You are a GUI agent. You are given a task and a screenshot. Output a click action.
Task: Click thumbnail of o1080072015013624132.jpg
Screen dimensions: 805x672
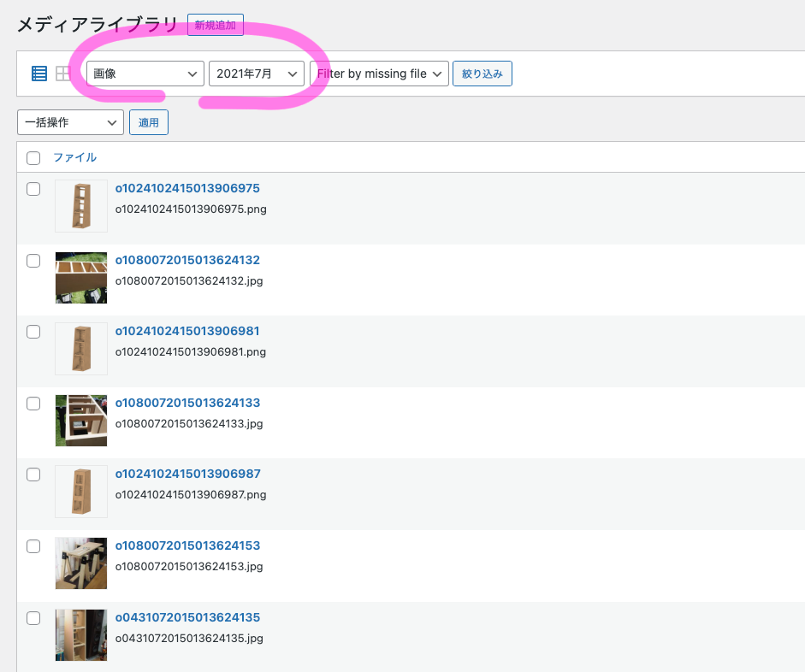coord(81,278)
